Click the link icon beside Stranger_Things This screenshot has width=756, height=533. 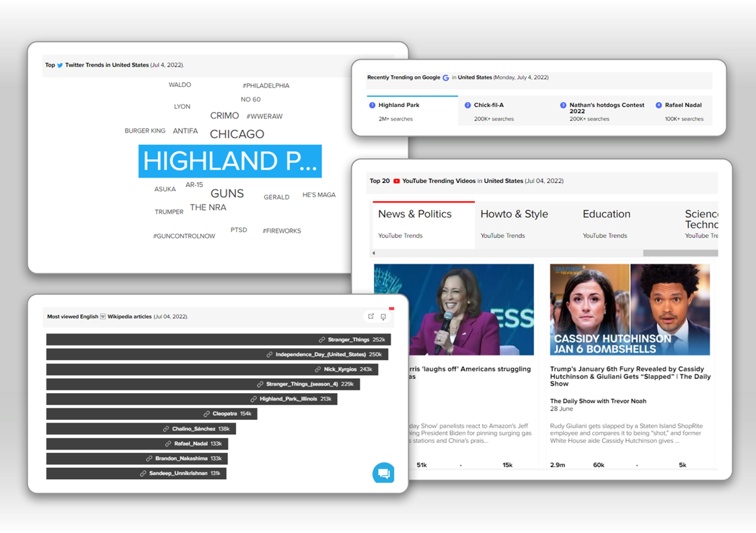[x=322, y=340]
